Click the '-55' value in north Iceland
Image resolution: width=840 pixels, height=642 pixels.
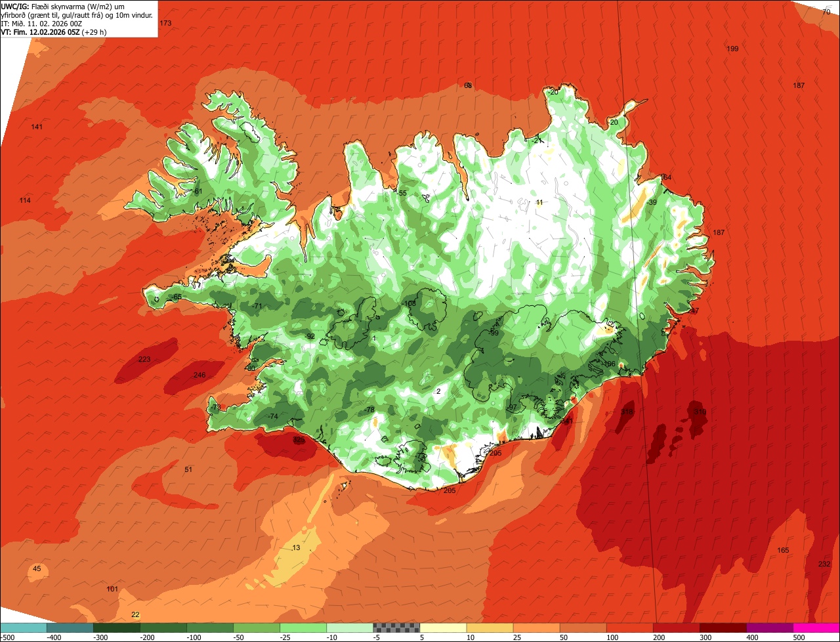pos(402,193)
